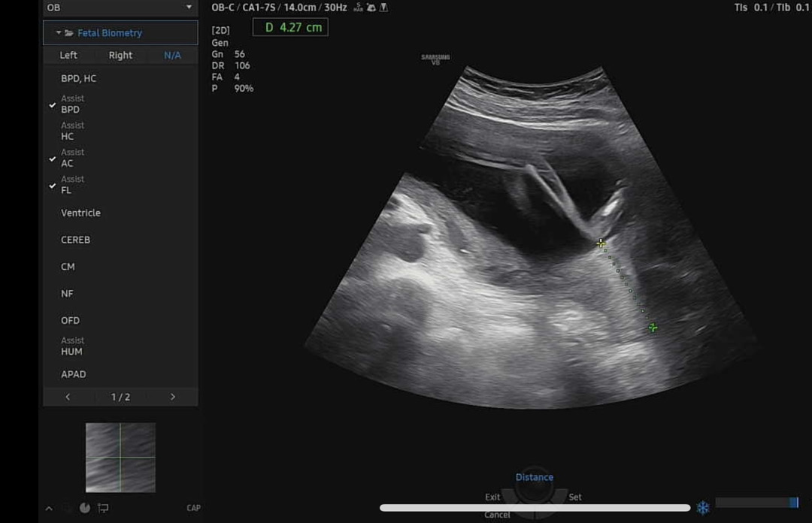The width and height of the screenshot is (812, 523).
Task: Click the trapezoid scan icon in header
Action: [x=383, y=8]
